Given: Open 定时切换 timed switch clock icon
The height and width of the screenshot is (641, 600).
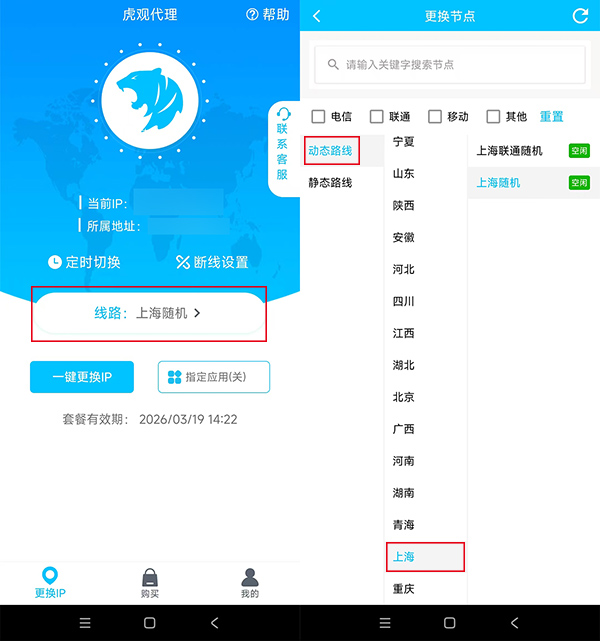Looking at the screenshot, I should pos(55,262).
